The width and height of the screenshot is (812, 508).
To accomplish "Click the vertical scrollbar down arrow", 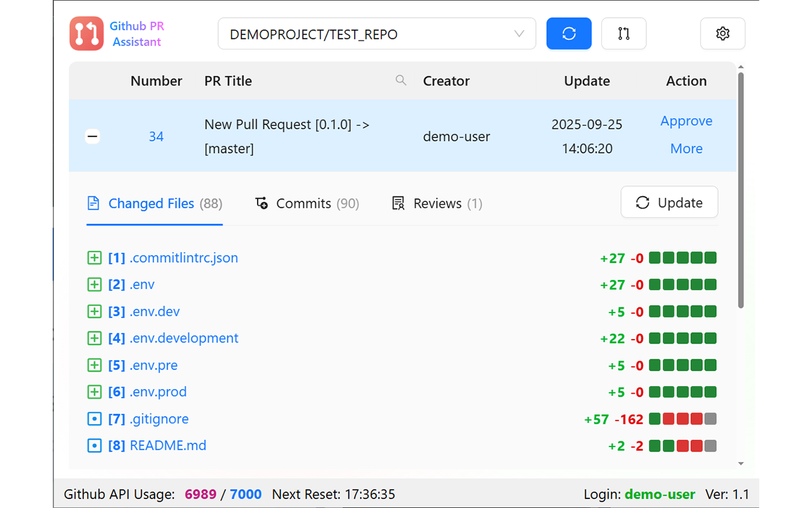I will click(x=741, y=464).
